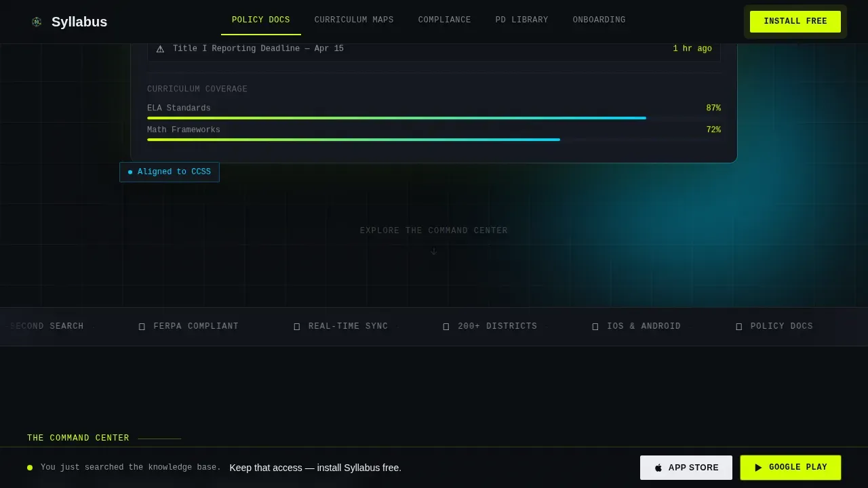This screenshot has width=868, height=488.
Task: Click the down arrow under Explore the Command Center
Action: (434, 251)
